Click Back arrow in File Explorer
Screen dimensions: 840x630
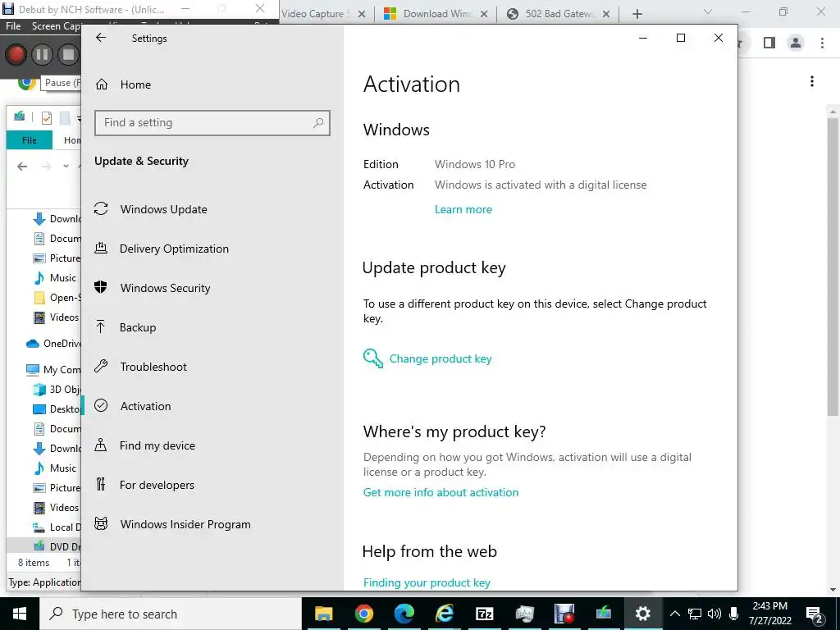point(22,167)
